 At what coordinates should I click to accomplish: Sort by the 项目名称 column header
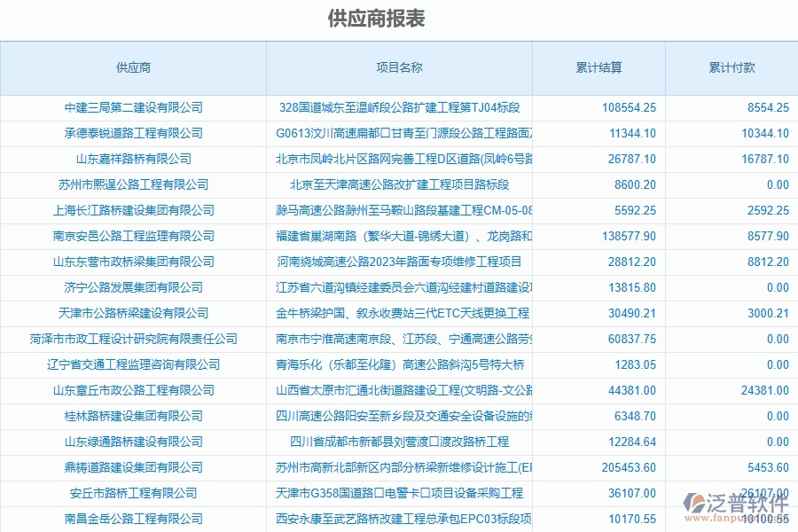click(x=398, y=66)
